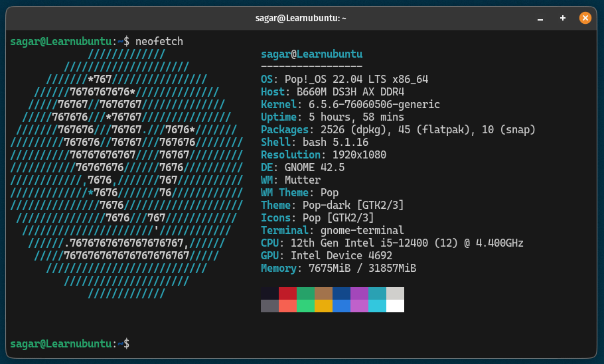Click the WM Theme value 'Pop'

click(329, 193)
